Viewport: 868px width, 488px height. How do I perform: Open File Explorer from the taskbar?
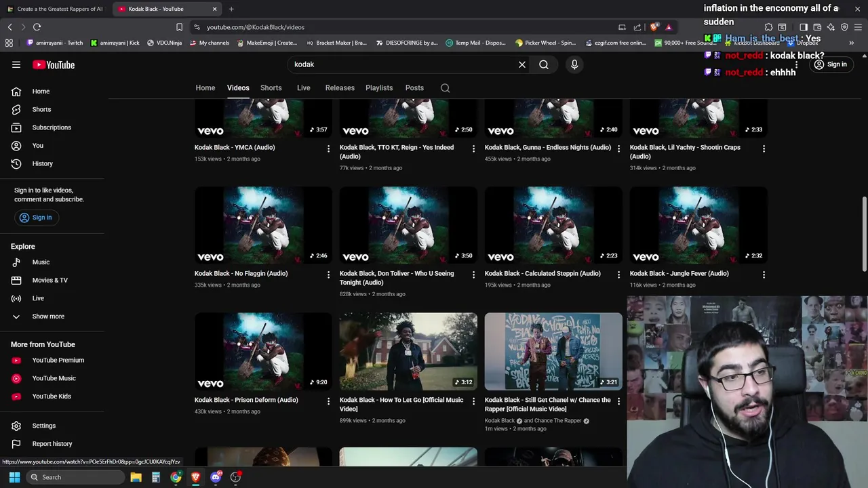click(136, 477)
